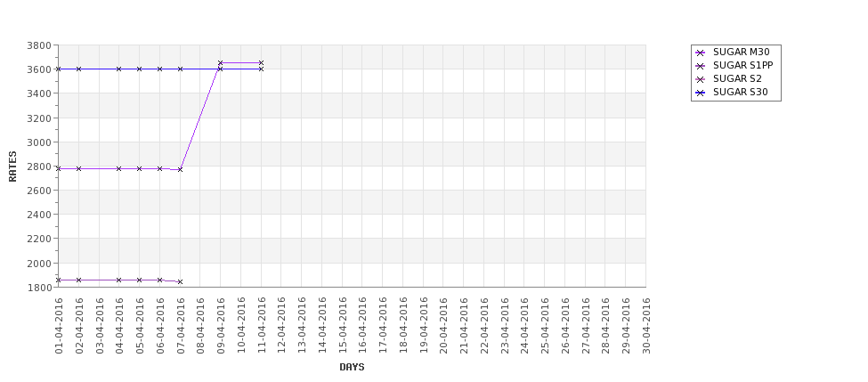This screenshot has width=868, height=382.
Task: Click the DAYS axis title
Action: click(352, 367)
